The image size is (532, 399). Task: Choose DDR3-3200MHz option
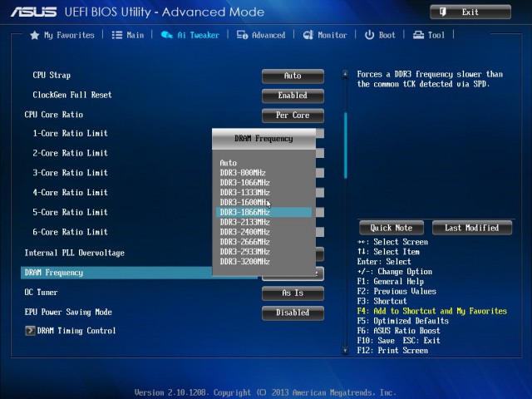tap(244, 262)
